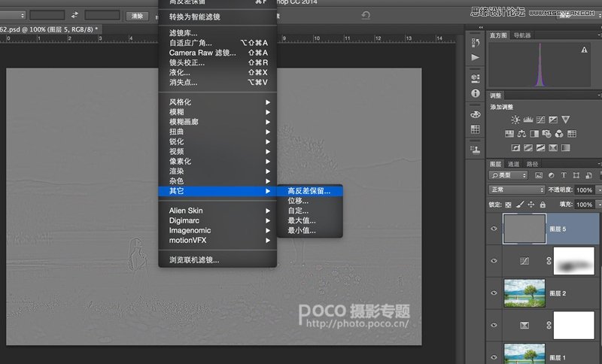Add a Color Balance adjustment

point(521,134)
